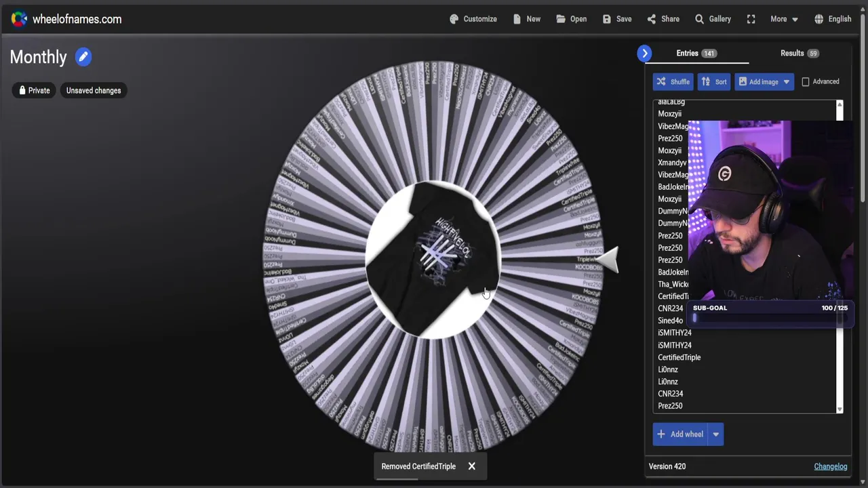Spin the wheel via center t-shirt image
868x488 pixels.
point(433,259)
